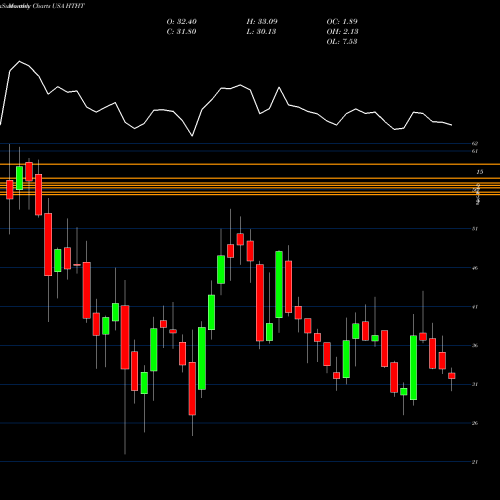Select the OL: 7.53 reading
Screen dimensions: 500x500
(342, 41)
